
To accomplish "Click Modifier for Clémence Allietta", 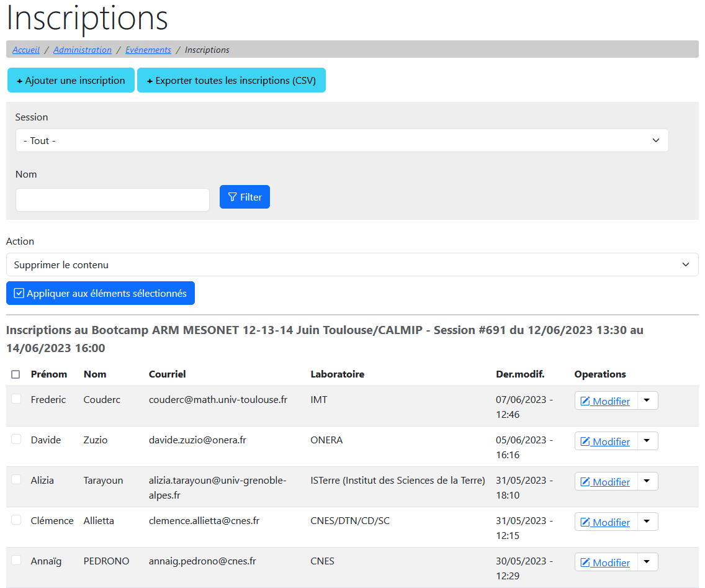I will pos(605,522).
